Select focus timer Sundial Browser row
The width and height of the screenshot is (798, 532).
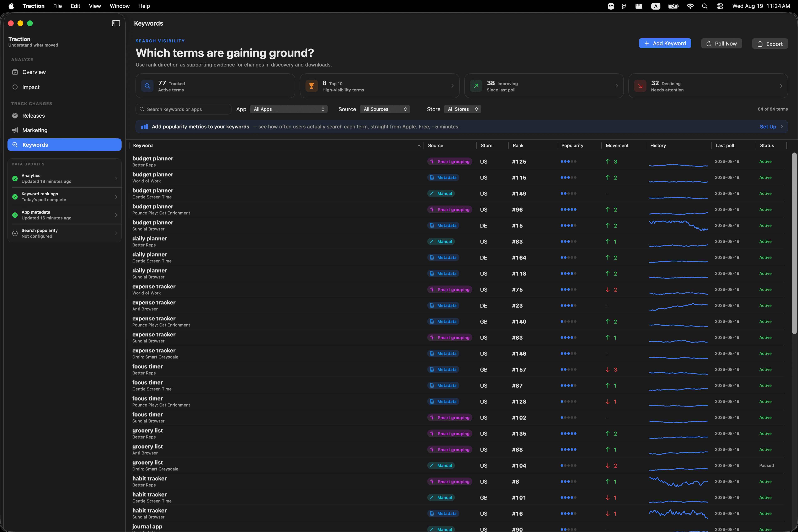point(458,418)
